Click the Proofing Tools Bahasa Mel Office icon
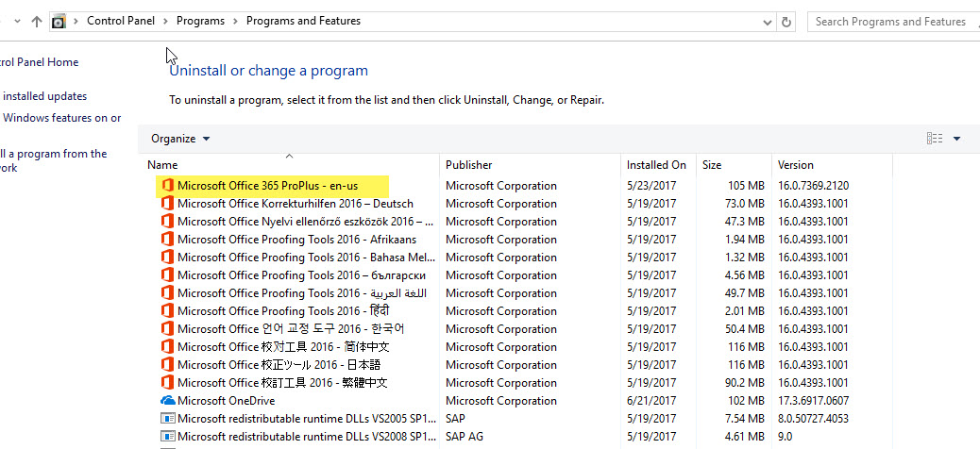 [x=167, y=258]
